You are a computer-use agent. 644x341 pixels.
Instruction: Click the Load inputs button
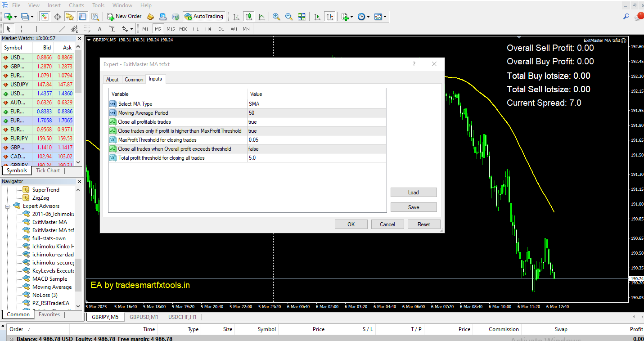[414, 193]
